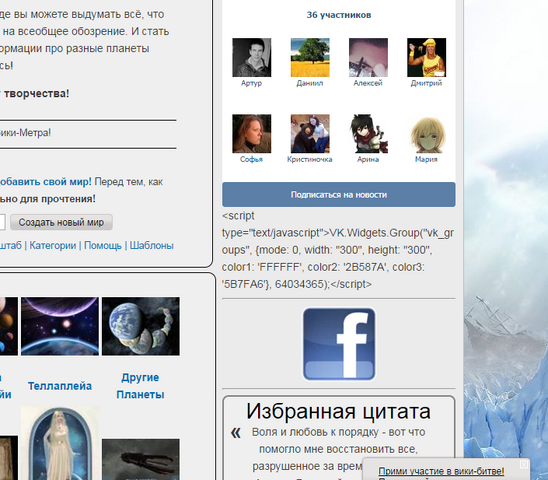Open the Теллаплейа text link

(x=60, y=386)
